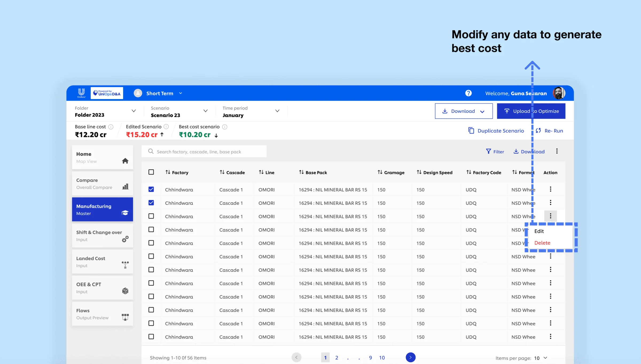
Task: Open the outlined Download dropdown button
Action: pyautogui.click(x=464, y=111)
